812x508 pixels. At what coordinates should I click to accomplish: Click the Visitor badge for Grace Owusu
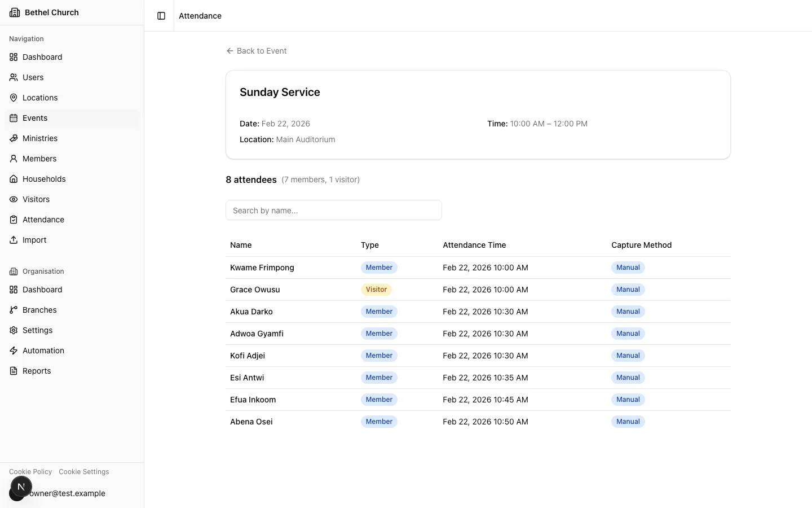click(376, 290)
